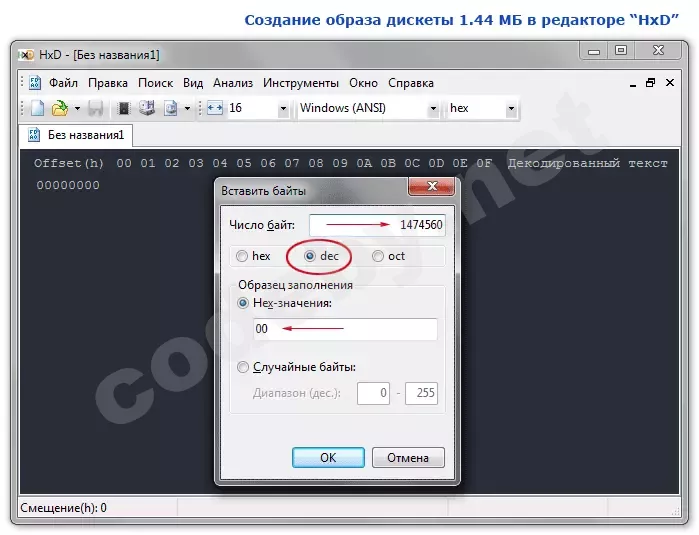699x535 pixels.
Task: Open the Анализ menu
Action: [x=233, y=83]
